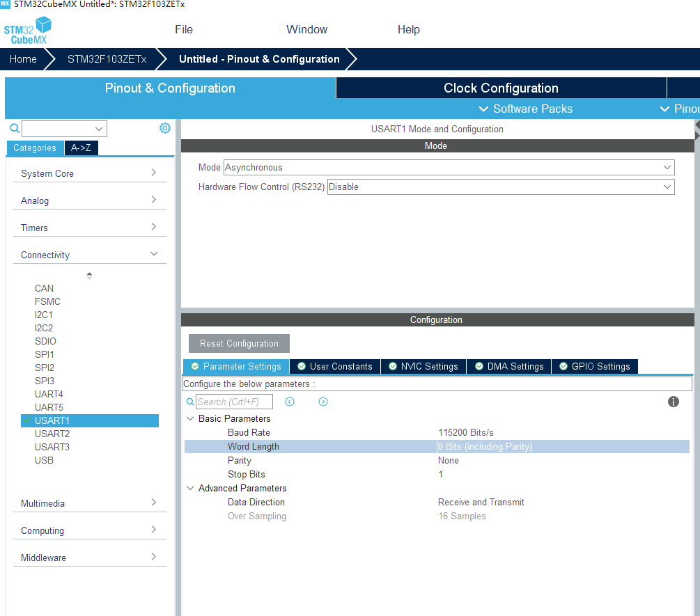Click the sort arrows above CAN list
This screenshot has height=616, width=700.
(x=89, y=276)
